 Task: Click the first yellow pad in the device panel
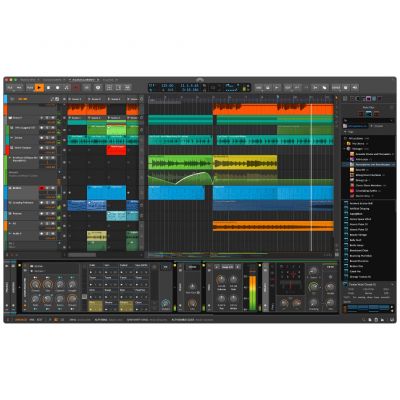click(95, 306)
